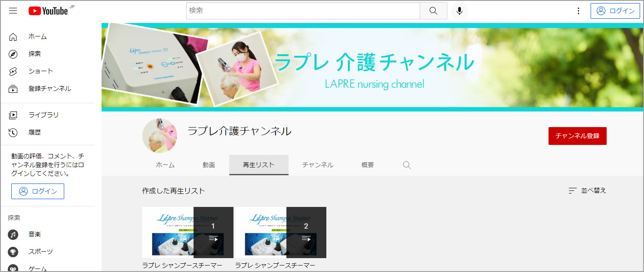Open the three-dot settings menu
Viewport: 644px width, 272px height.
tap(578, 11)
